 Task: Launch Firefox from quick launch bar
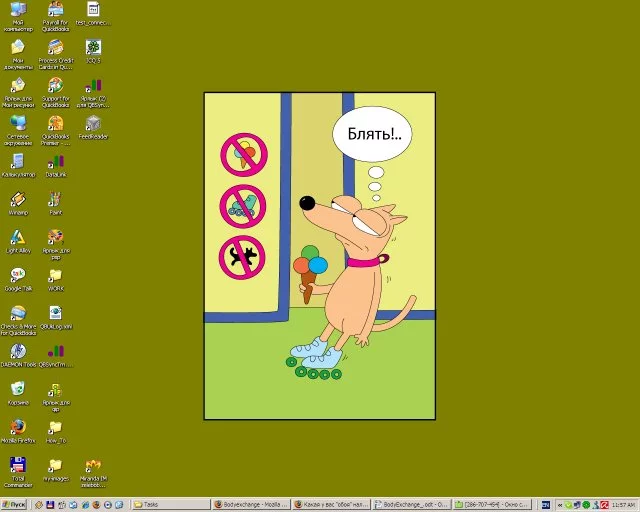96,505
